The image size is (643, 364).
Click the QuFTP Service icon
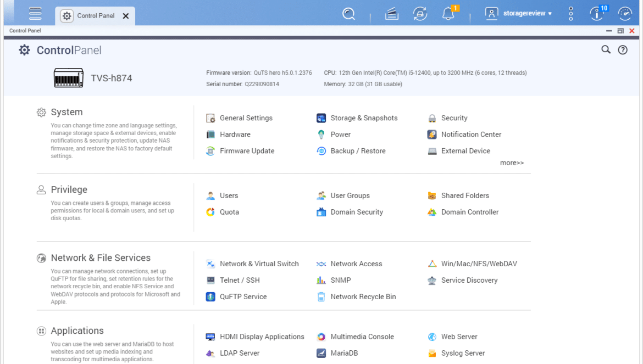(210, 296)
